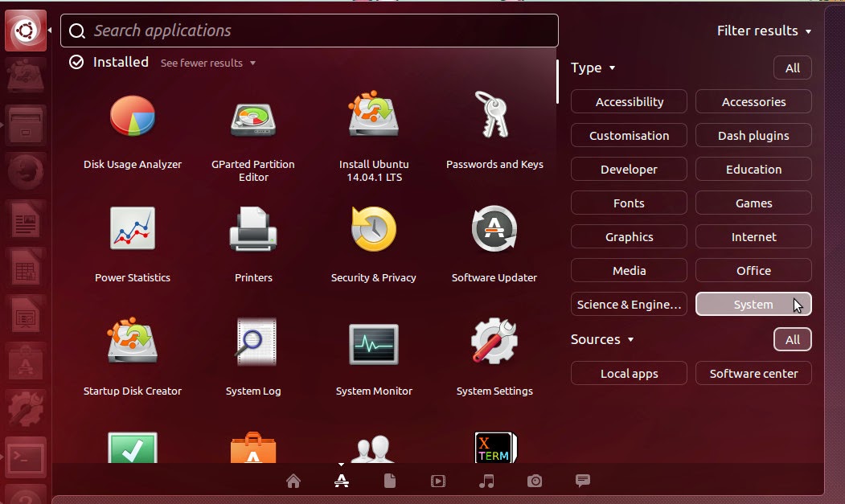The height and width of the screenshot is (504, 845).
Task: Switch to the Music lens
Action: tap(486, 480)
